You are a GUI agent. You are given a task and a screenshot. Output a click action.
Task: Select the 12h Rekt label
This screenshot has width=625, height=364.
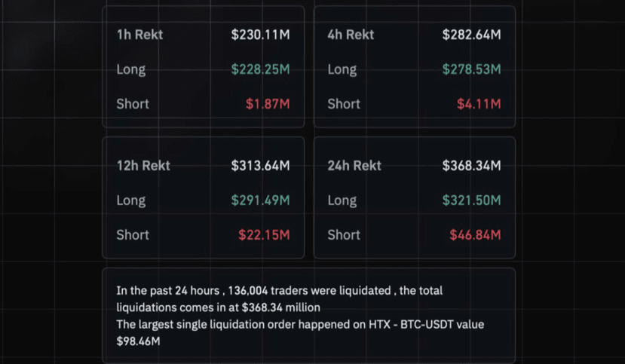tap(143, 166)
